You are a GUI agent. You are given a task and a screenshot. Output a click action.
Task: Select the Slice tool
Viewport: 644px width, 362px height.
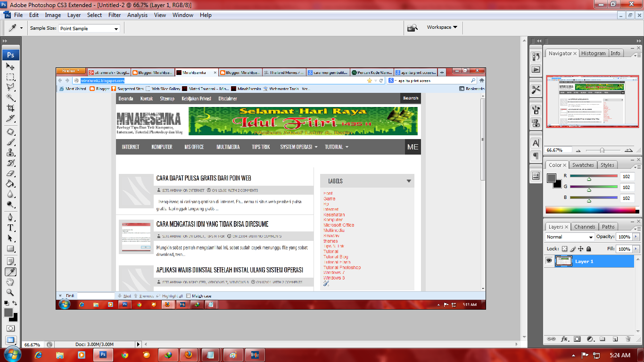10,119
